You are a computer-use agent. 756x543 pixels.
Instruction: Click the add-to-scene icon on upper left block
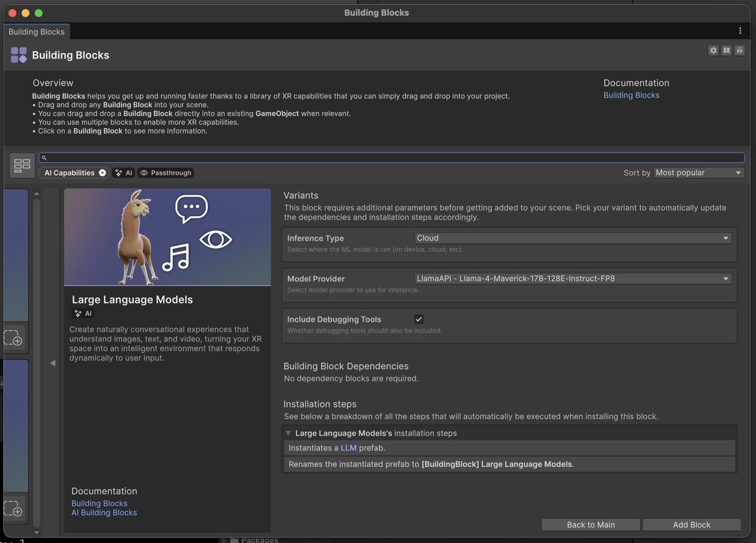13,338
